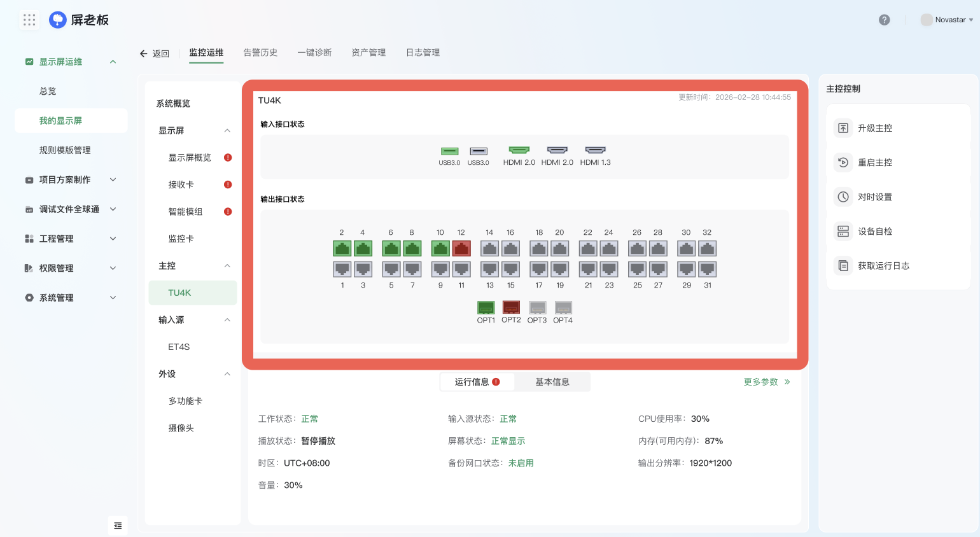Click the HDMI 1.3 input port icon
980x537 pixels.
pos(595,150)
